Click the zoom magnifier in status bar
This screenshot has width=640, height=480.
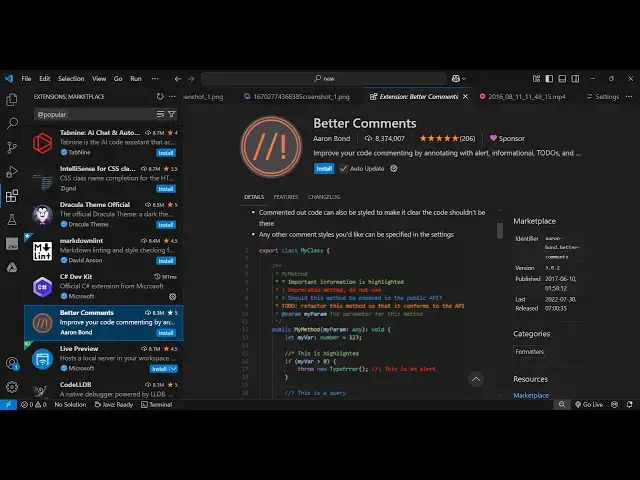[x=562, y=404]
